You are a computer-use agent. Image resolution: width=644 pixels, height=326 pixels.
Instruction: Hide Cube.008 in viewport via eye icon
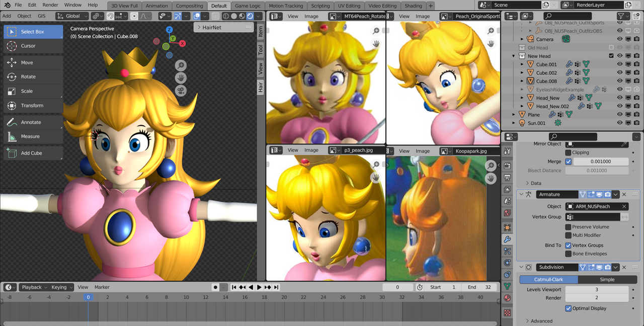click(620, 81)
